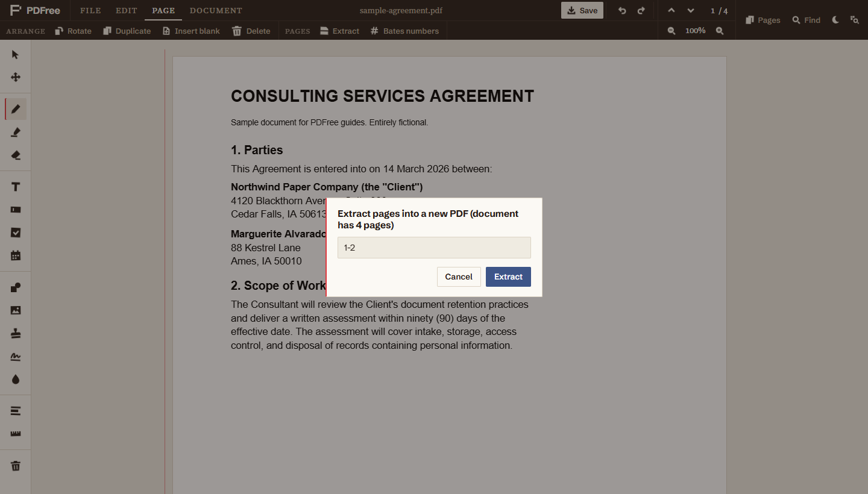This screenshot has width=868, height=494.
Task: Toggle dark mode moon icon
Action: point(835,20)
